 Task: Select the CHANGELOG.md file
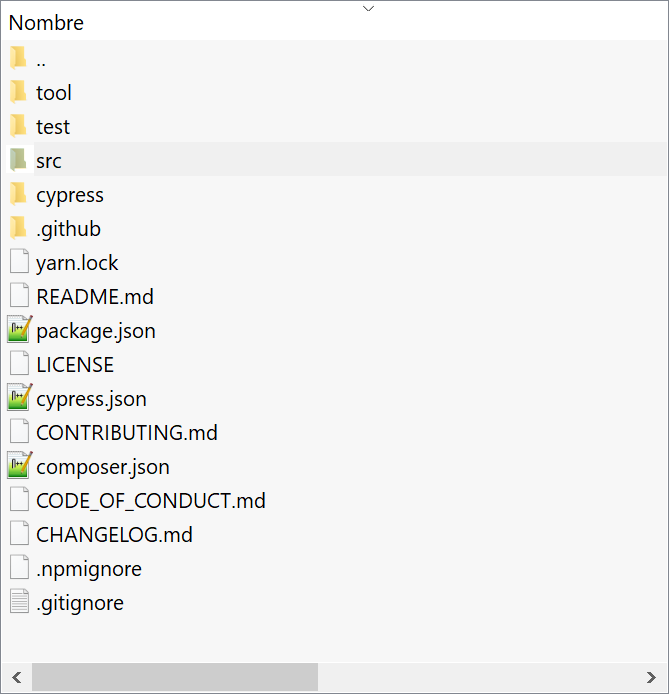tap(114, 535)
